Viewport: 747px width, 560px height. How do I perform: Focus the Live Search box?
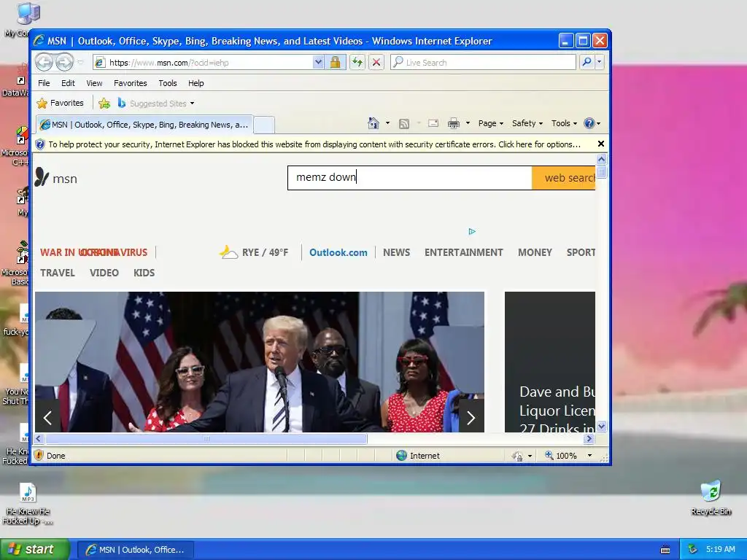point(483,63)
